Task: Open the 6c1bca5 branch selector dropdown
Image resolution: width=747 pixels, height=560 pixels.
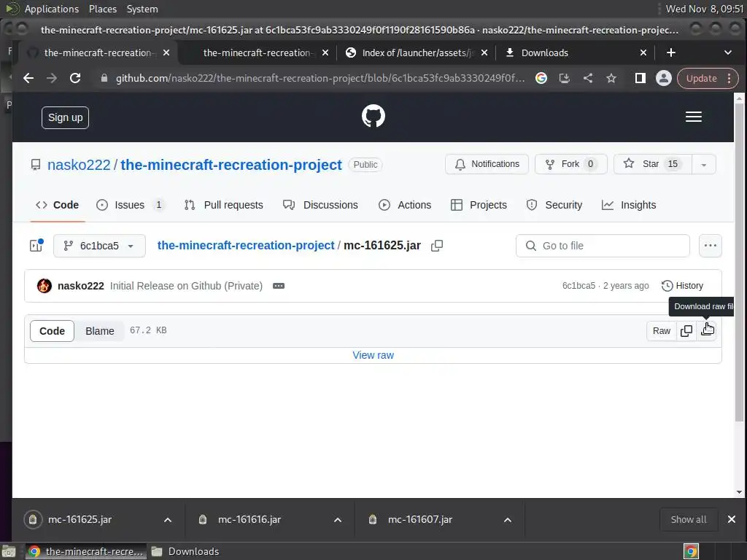Action: [99, 246]
